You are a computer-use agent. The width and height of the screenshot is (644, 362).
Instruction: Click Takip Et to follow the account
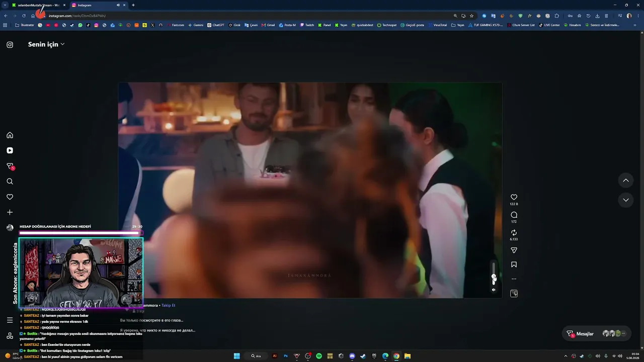(x=169, y=305)
